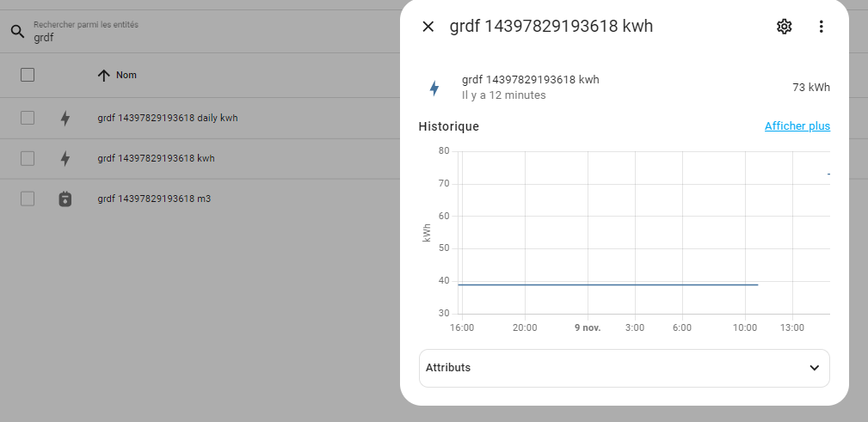
Task: Open Afficher plus history link
Action: coord(797,126)
